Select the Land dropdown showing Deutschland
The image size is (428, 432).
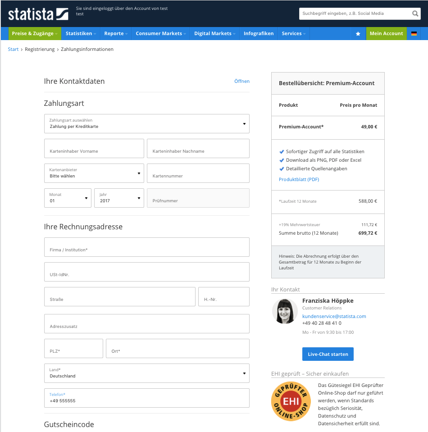pos(147,373)
